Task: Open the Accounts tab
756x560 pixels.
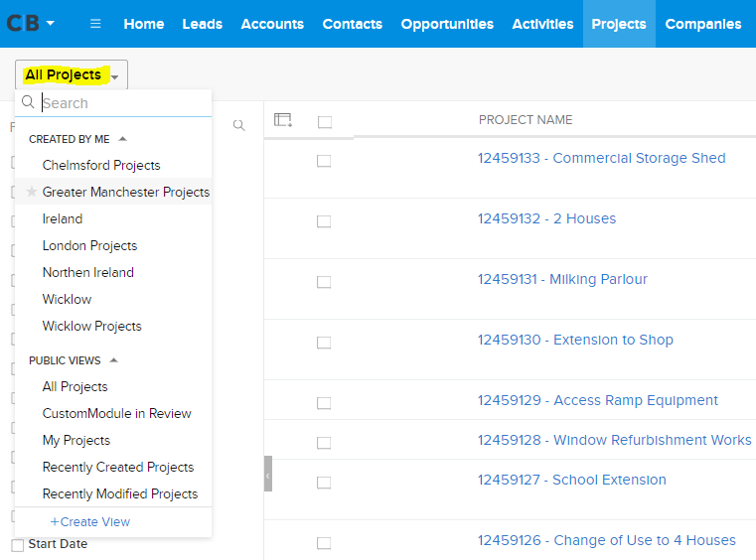Action: (x=272, y=24)
